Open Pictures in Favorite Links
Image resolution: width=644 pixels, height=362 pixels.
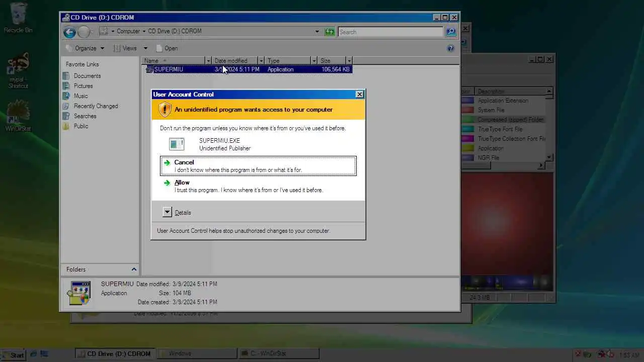tap(83, 86)
